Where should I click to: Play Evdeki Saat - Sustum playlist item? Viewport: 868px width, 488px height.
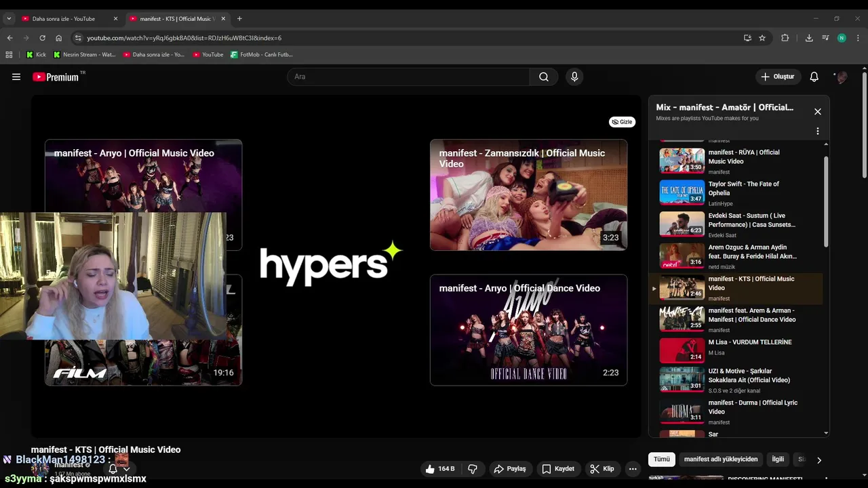[741, 224]
